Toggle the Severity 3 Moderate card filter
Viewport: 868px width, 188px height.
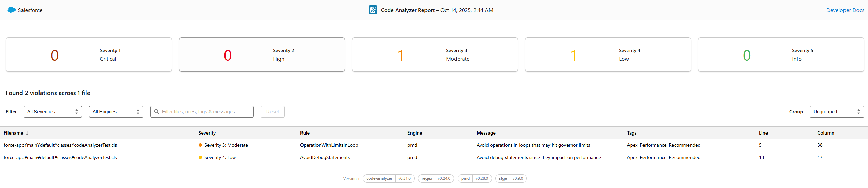pos(435,54)
